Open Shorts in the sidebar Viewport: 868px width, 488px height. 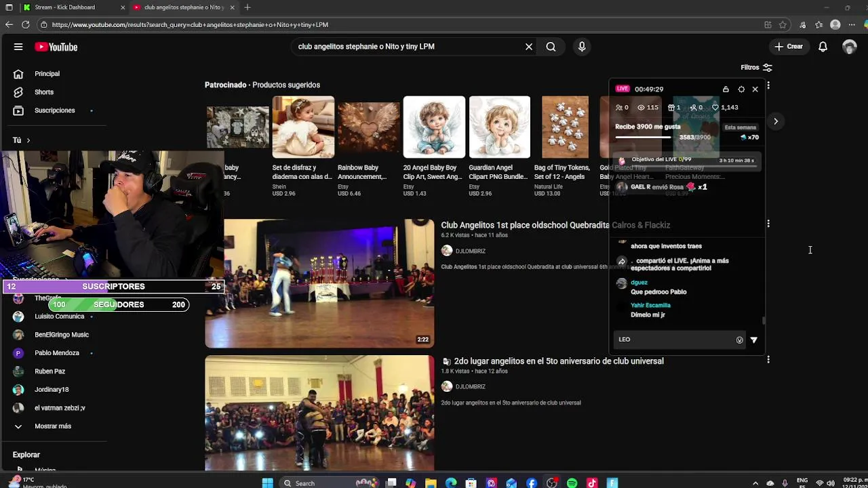point(44,92)
